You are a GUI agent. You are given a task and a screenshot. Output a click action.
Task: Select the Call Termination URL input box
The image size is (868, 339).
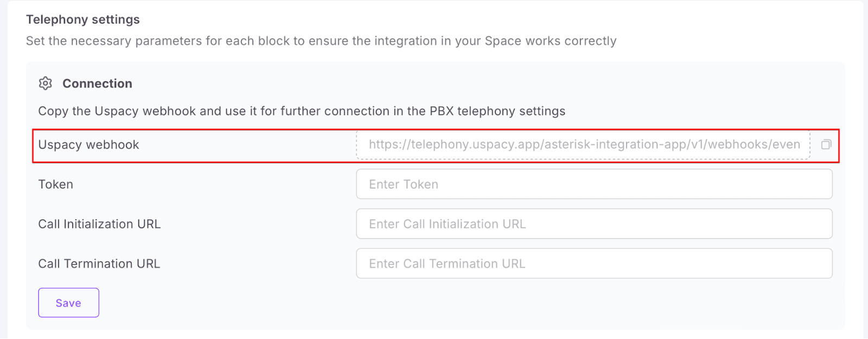[594, 264]
